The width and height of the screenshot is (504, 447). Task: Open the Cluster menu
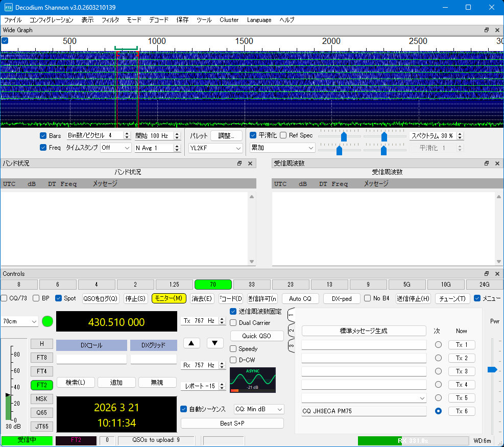(x=229, y=20)
